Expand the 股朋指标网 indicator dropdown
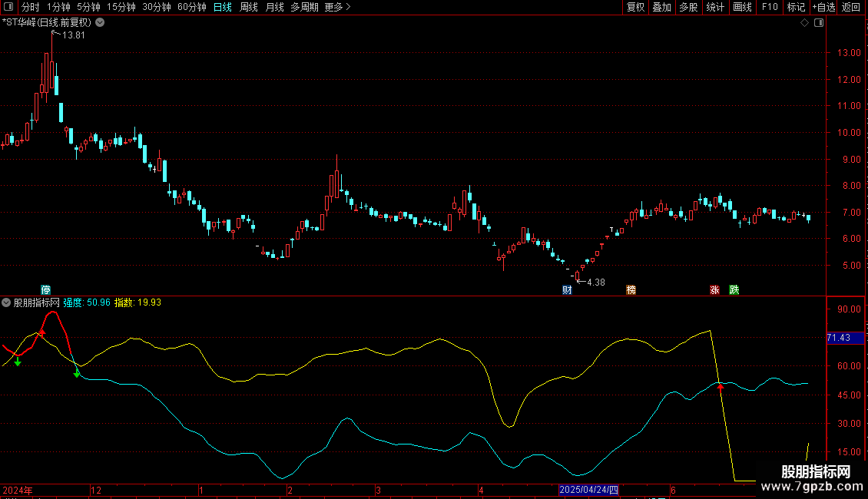This screenshot has height=499, width=868. point(6,302)
